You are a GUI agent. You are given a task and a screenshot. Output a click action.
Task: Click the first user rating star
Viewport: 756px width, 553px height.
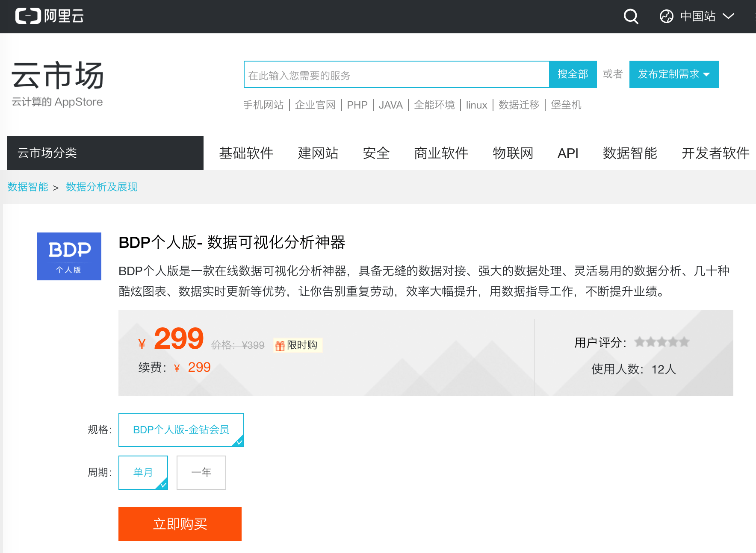tap(640, 342)
